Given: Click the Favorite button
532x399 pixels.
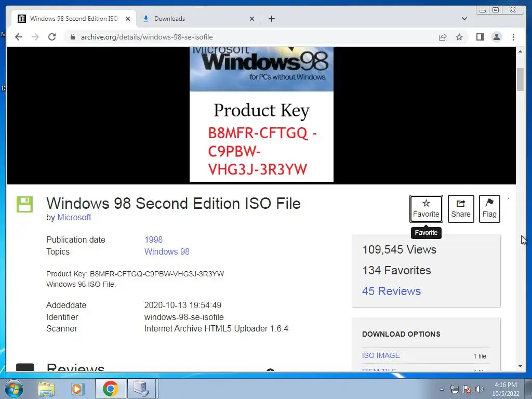Looking at the screenshot, I should click(426, 209).
